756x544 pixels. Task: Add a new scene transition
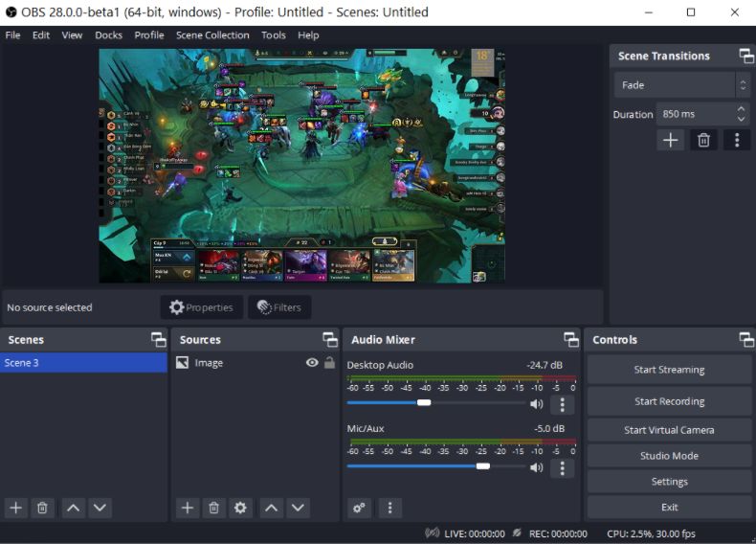tap(670, 140)
